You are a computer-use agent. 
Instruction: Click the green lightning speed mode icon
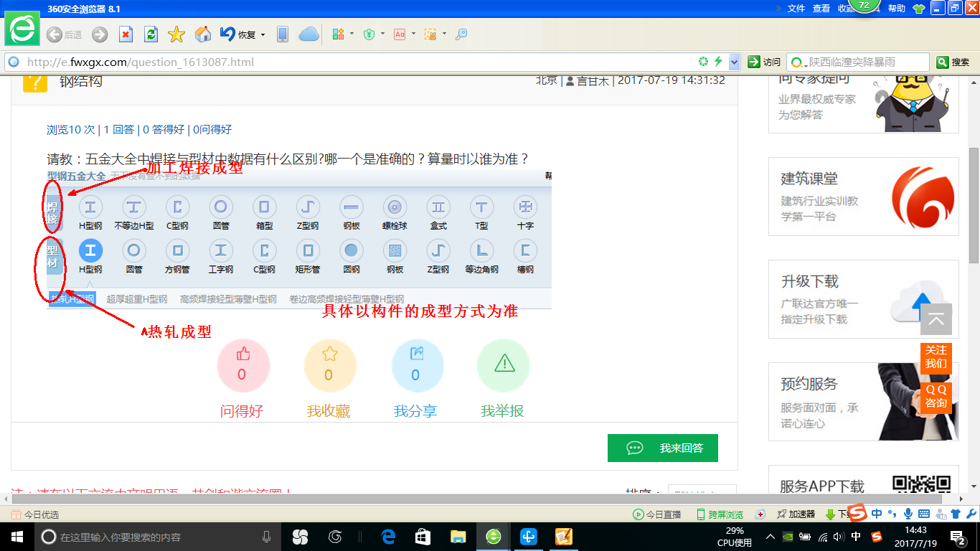click(x=717, y=62)
